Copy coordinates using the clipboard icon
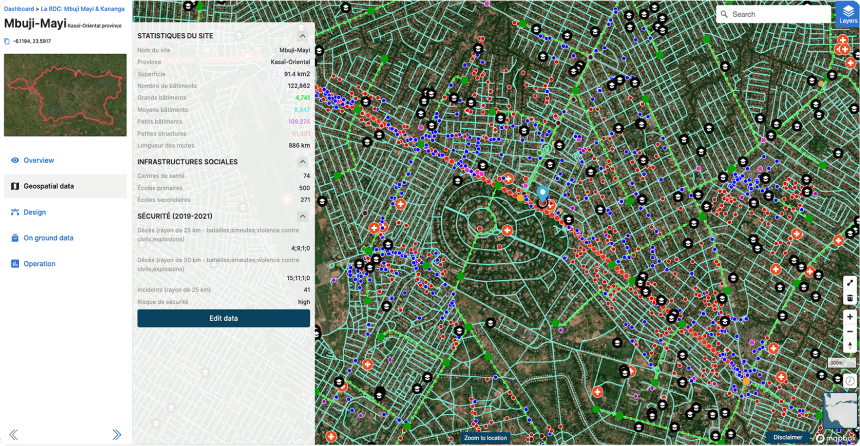 [7, 42]
